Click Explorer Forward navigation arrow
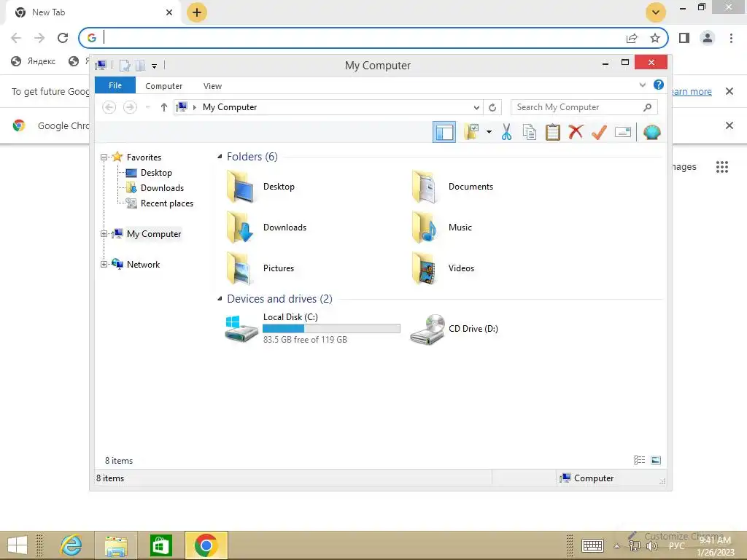The height and width of the screenshot is (560, 747). [130, 107]
